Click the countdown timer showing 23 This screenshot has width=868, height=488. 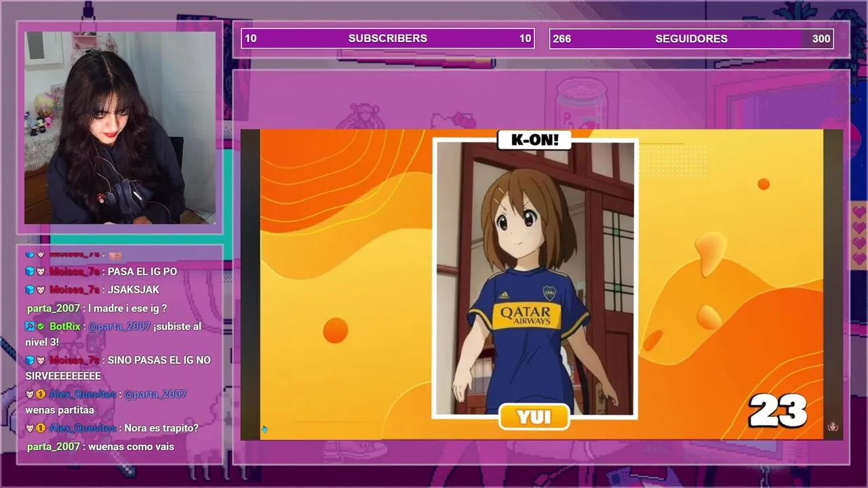(x=778, y=411)
